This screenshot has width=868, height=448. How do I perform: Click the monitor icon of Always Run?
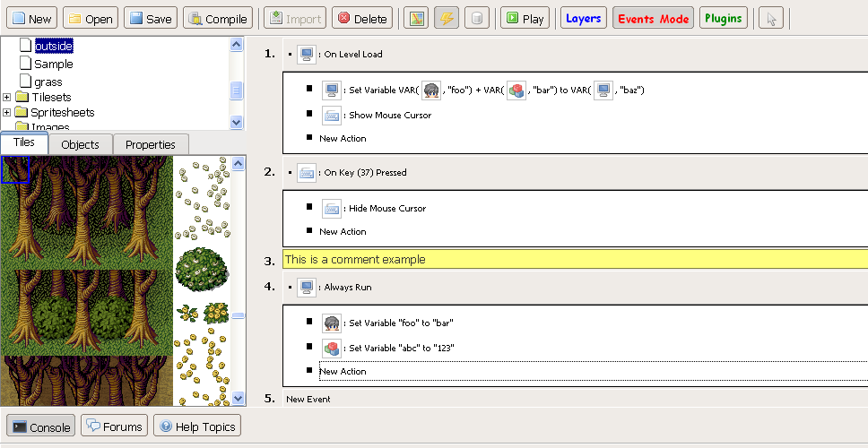tap(306, 288)
